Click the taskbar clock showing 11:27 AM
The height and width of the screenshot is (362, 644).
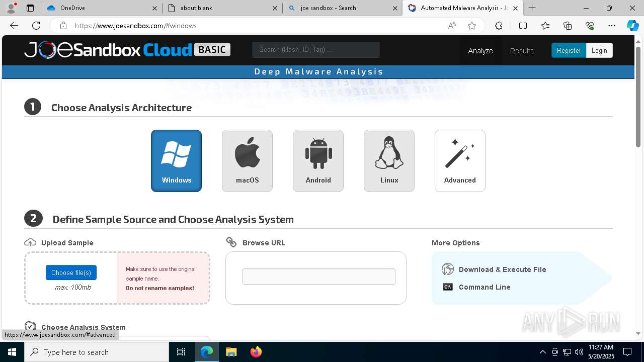pyautogui.click(x=601, y=352)
